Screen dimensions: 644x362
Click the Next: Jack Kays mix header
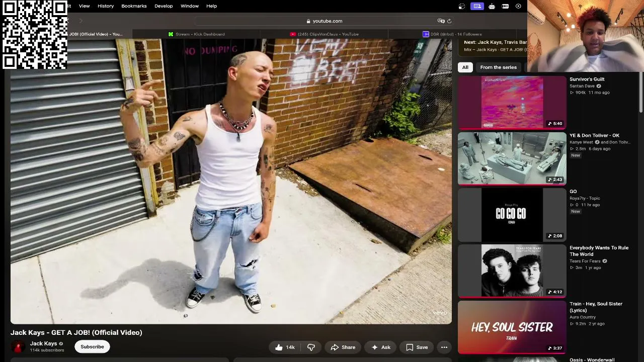click(x=495, y=42)
